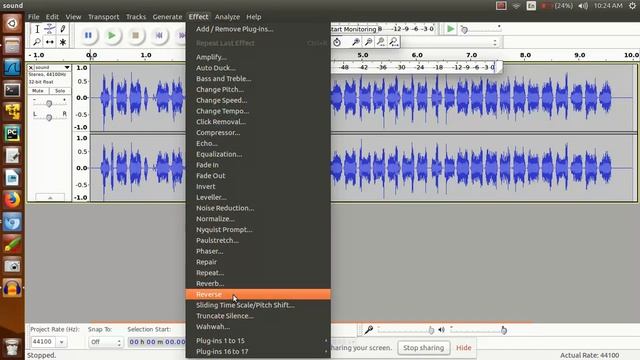The height and width of the screenshot is (360, 640).
Task: Click the Stop sharing button
Action: 423,348
